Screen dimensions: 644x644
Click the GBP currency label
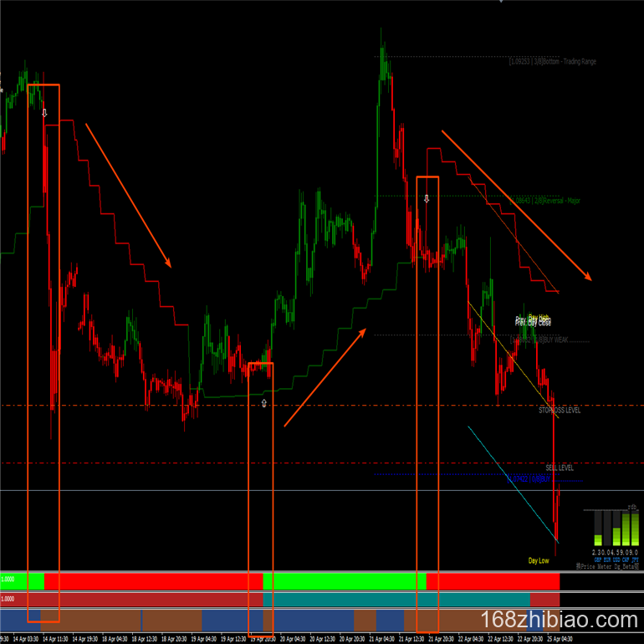pos(598,560)
